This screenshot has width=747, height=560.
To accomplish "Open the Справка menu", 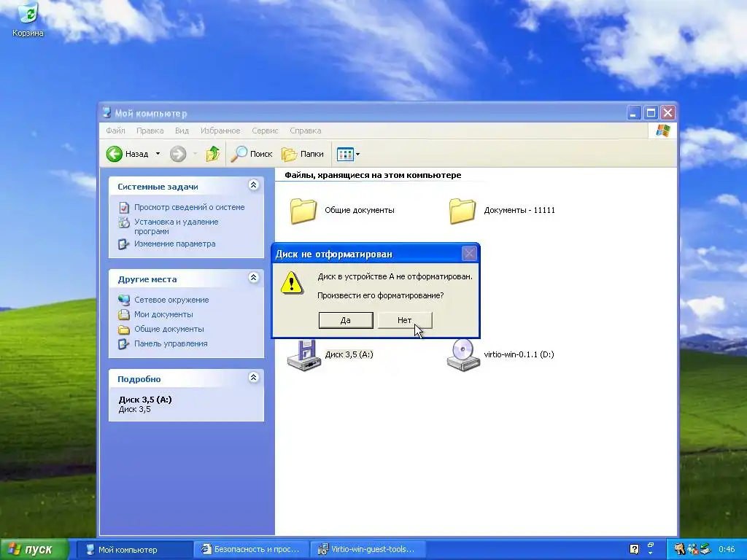I will click(306, 131).
